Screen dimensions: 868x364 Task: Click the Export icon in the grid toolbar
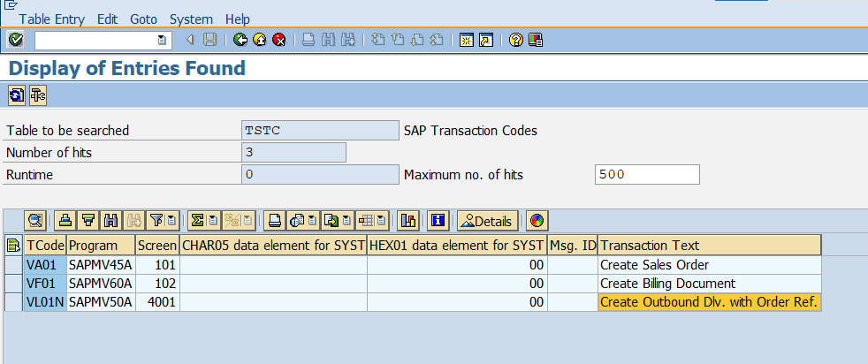[331, 221]
